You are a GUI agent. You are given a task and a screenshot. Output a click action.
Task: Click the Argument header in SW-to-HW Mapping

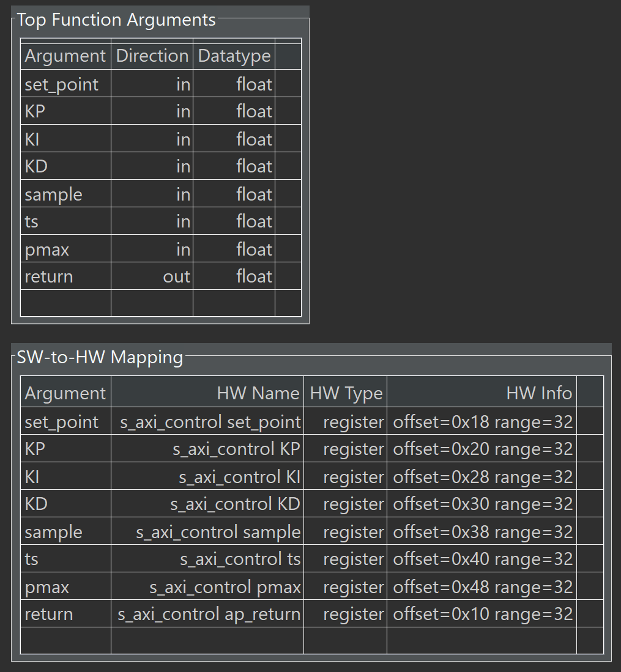tap(65, 393)
